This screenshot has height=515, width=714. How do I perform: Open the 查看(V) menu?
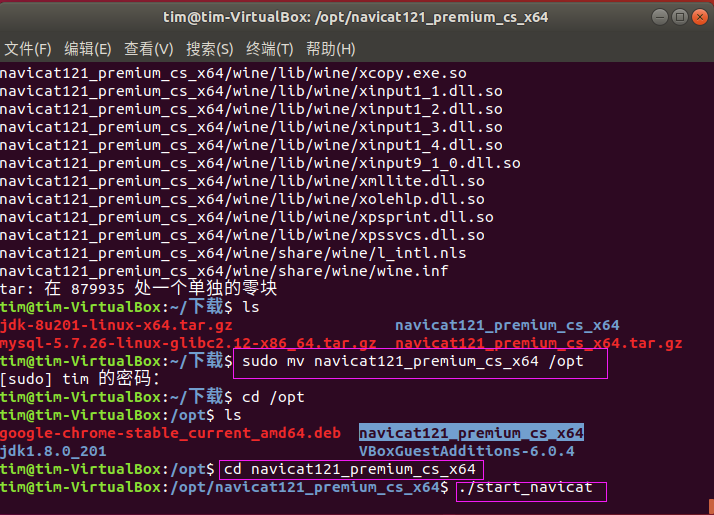click(x=148, y=49)
